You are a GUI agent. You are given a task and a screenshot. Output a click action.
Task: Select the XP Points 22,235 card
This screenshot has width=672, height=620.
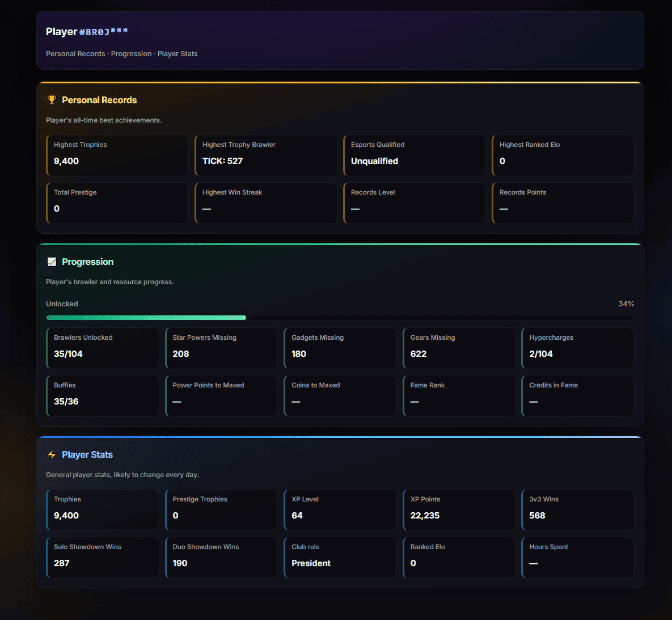(459, 510)
